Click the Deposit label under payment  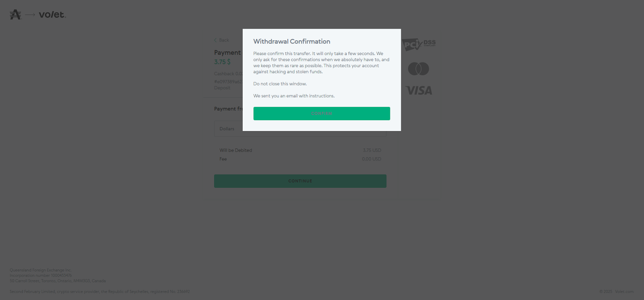[222, 88]
